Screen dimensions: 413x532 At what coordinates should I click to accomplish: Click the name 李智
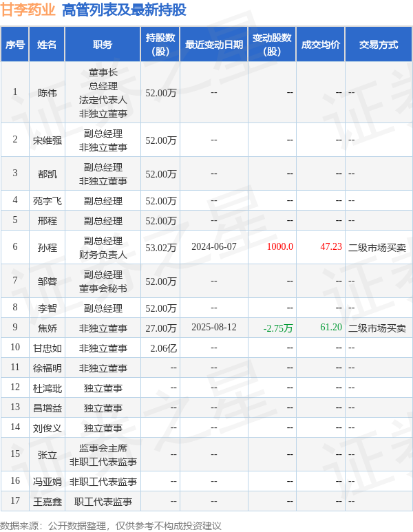tap(47, 308)
